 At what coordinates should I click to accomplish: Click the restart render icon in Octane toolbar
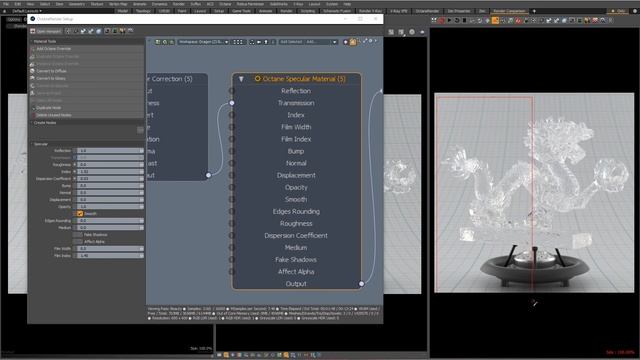point(457,20)
